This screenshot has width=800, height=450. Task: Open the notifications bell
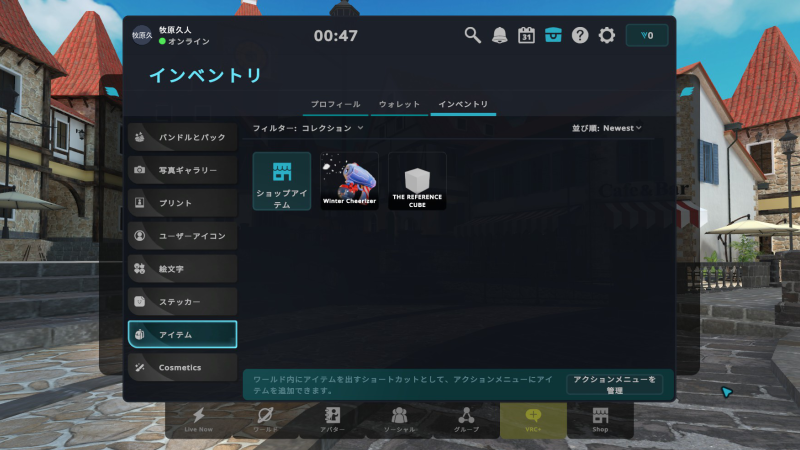click(500, 35)
